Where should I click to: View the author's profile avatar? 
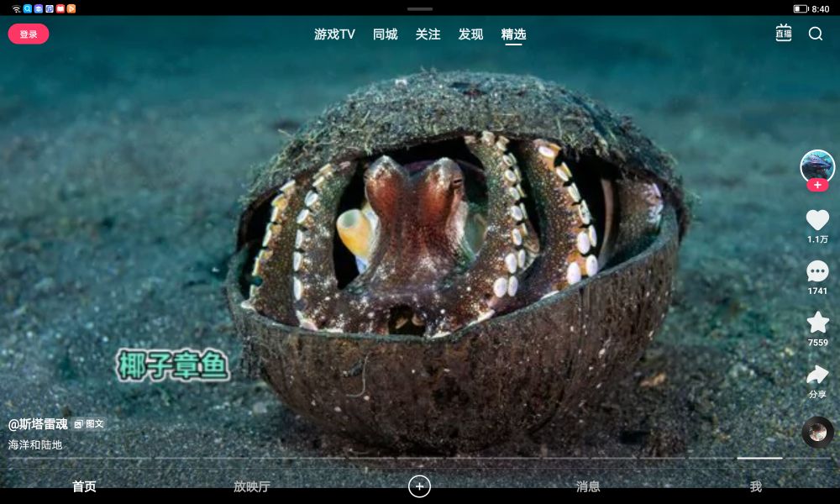coord(817,166)
